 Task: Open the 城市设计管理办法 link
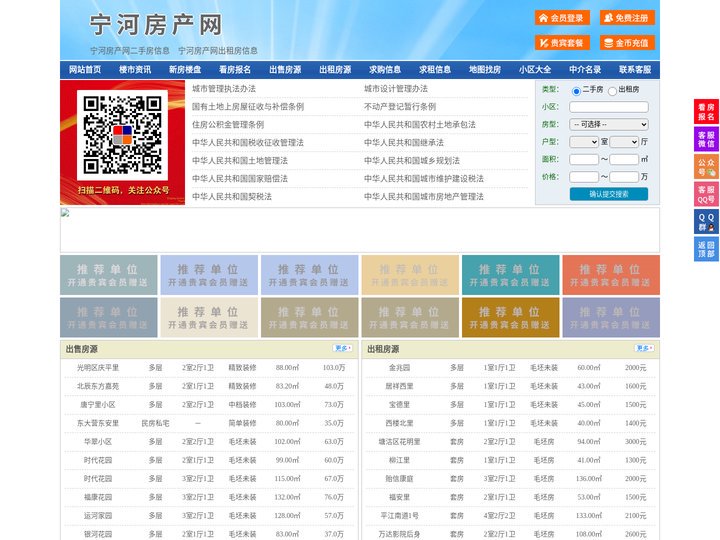click(x=396, y=89)
